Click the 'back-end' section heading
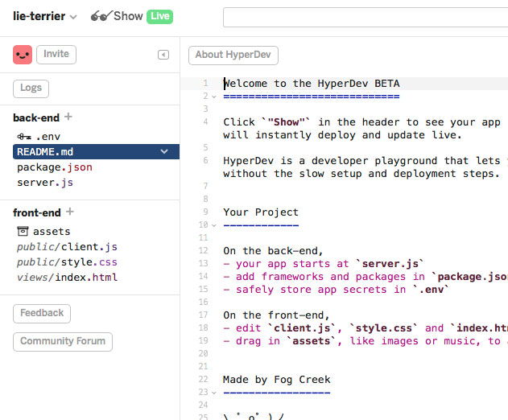 tap(36, 117)
